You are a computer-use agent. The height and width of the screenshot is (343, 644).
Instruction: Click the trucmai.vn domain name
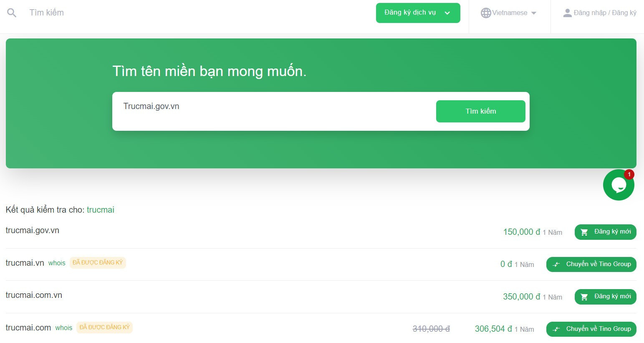[25, 263]
